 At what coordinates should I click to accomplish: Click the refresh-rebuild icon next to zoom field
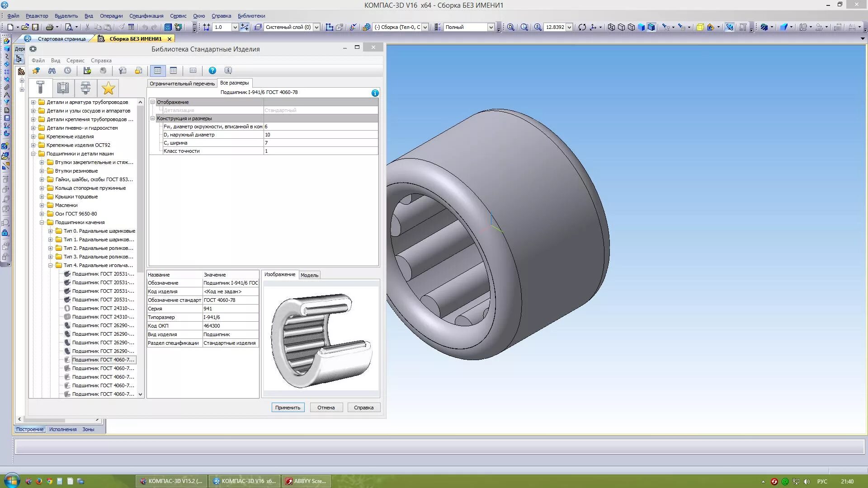[582, 27]
